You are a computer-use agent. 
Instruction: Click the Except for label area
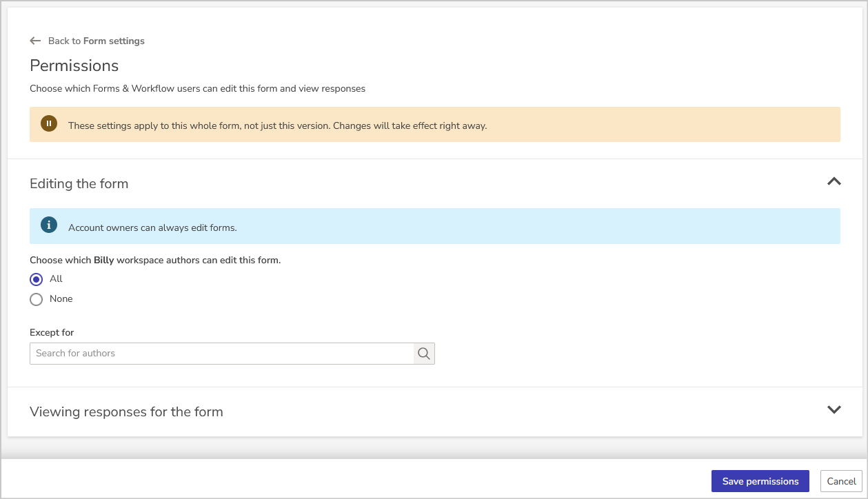point(52,332)
